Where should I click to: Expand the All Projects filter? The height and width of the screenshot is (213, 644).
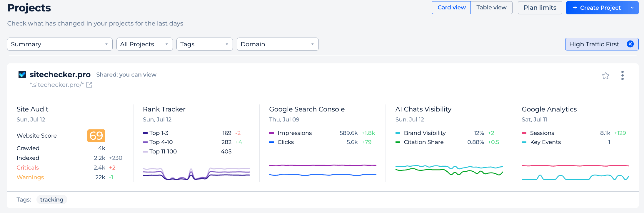pos(144,44)
